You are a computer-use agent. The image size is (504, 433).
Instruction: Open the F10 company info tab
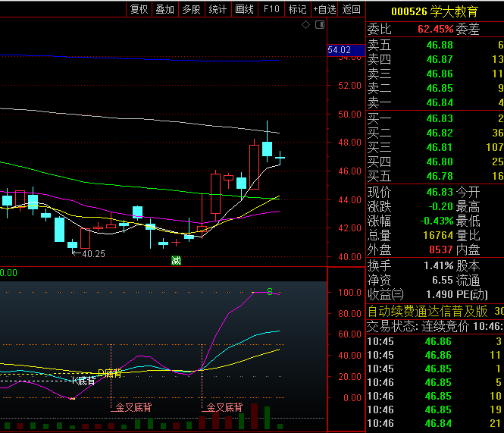coord(271,9)
